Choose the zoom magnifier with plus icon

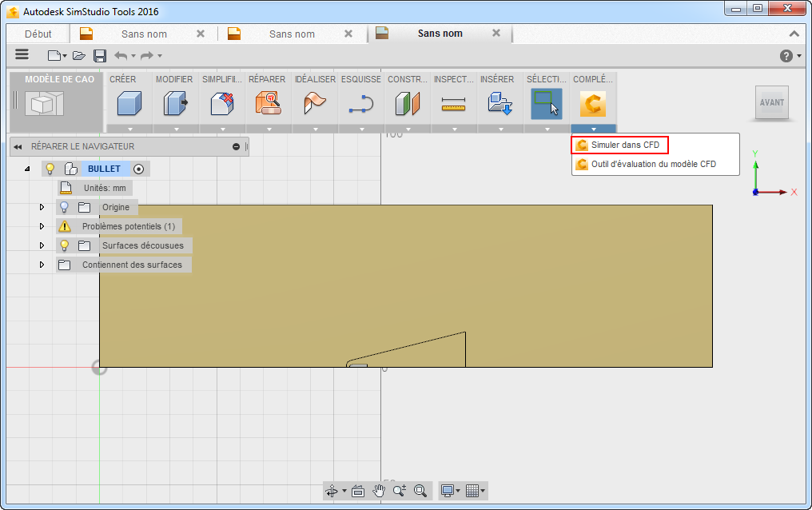pyautogui.click(x=400, y=490)
